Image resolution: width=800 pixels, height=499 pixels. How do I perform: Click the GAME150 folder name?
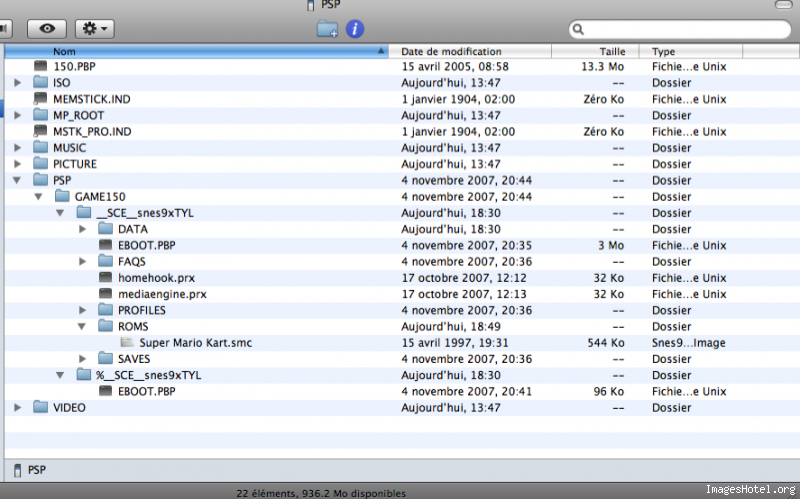point(100,196)
